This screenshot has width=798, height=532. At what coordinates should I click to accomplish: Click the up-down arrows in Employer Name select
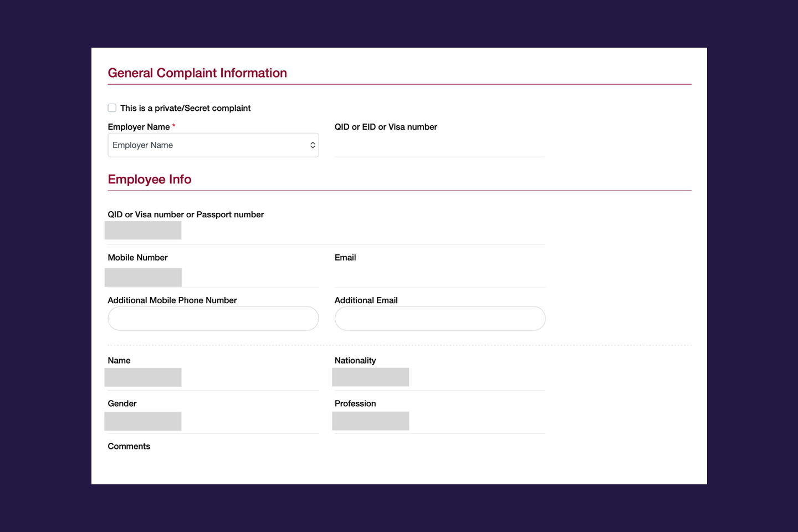point(313,145)
